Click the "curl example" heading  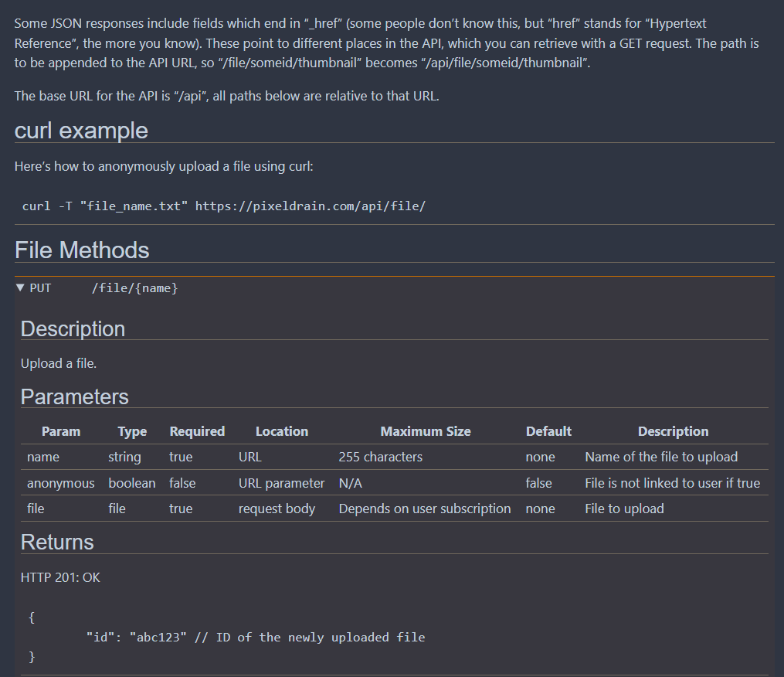[81, 130]
